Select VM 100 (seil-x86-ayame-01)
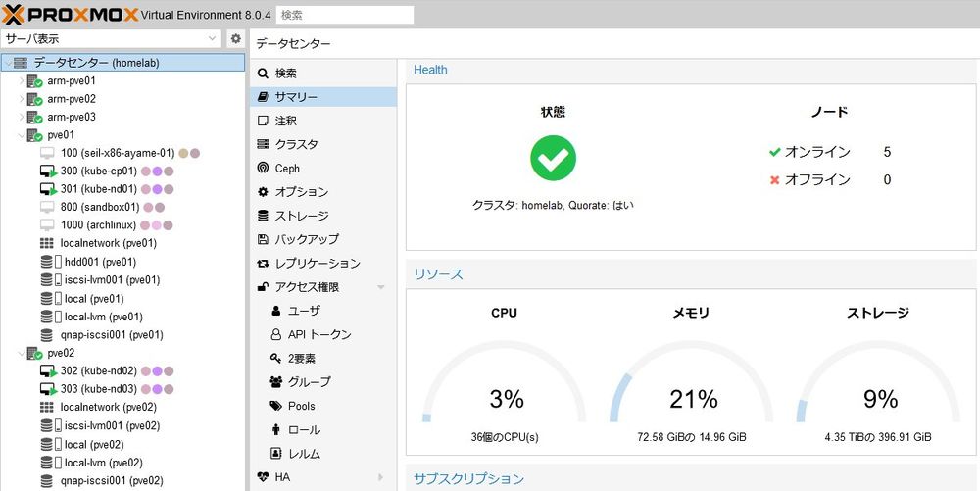980x491 pixels. (118, 153)
